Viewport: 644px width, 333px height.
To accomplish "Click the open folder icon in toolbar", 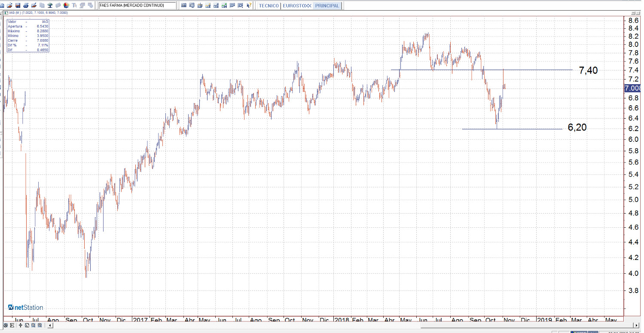I will point(9,6).
